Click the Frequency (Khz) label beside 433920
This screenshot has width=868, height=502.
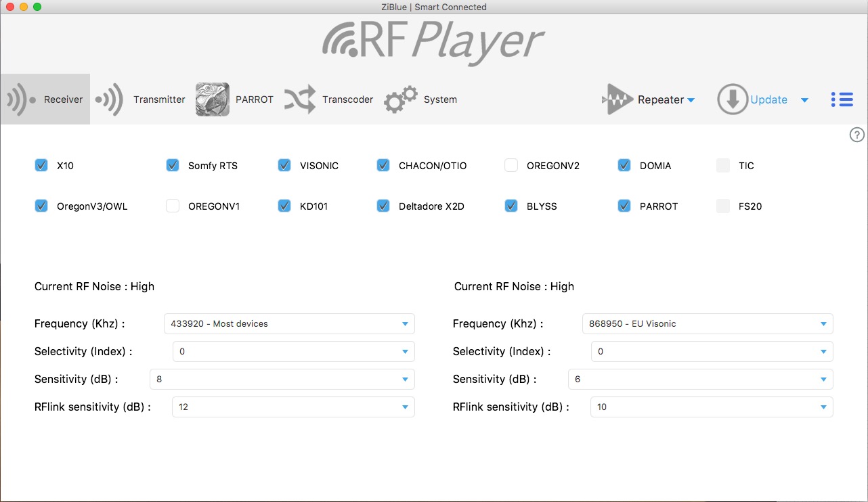click(80, 323)
